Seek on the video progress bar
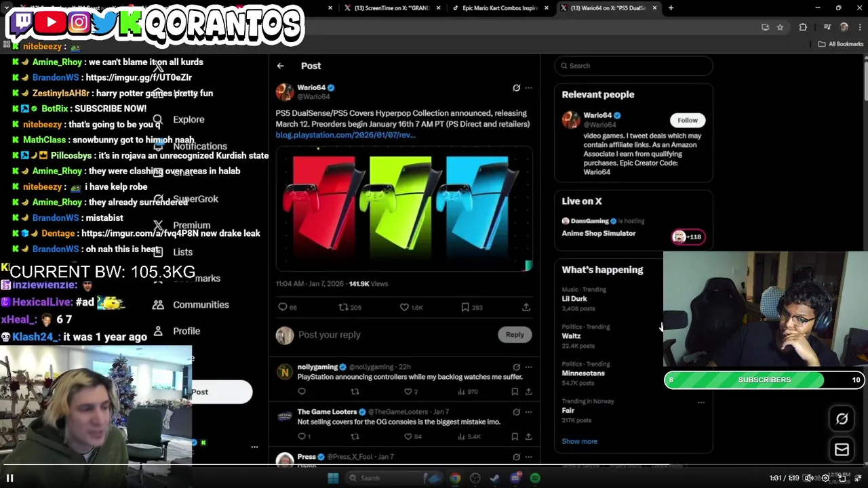This screenshot has height=488, width=868. [x=434, y=466]
